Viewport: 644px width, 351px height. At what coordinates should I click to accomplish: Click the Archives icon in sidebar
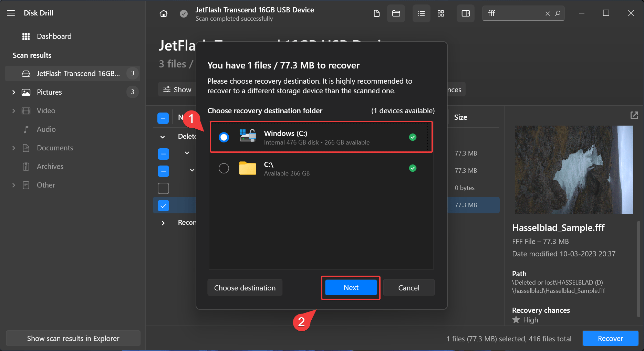pos(26,167)
